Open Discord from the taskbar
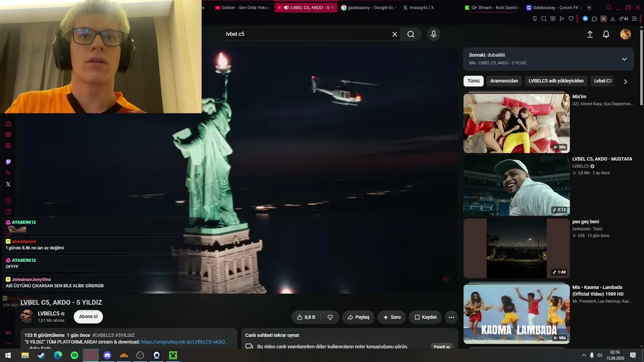Screen dimensions: 644x362 (107, 355)
